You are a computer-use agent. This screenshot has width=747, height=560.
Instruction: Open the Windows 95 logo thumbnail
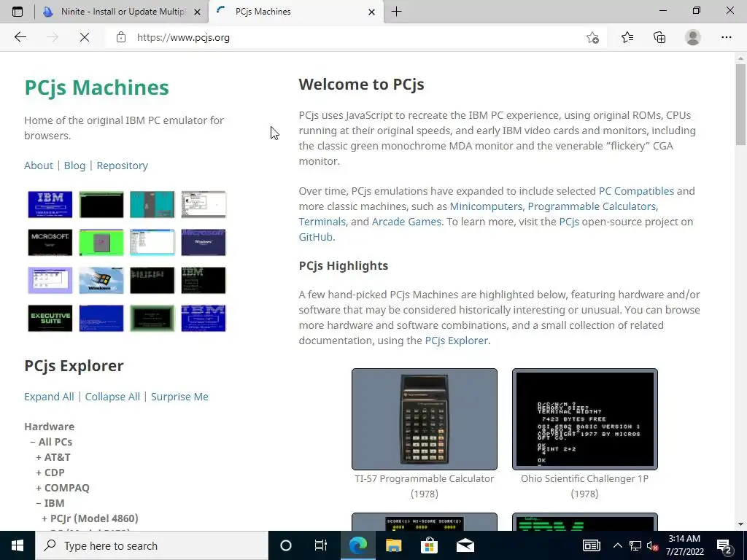[x=101, y=280]
